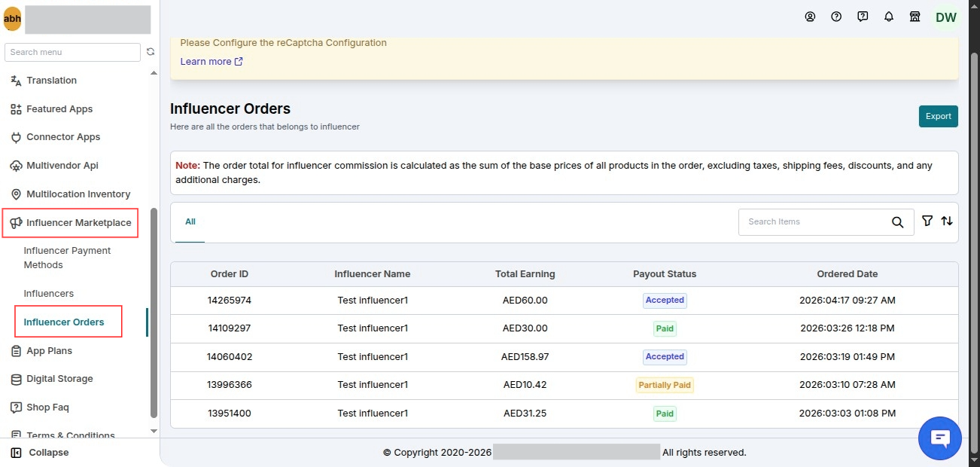This screenshot has height=467, width=980.
Task: Open Featured Apps in the sidebar
Action: point(59,109)
